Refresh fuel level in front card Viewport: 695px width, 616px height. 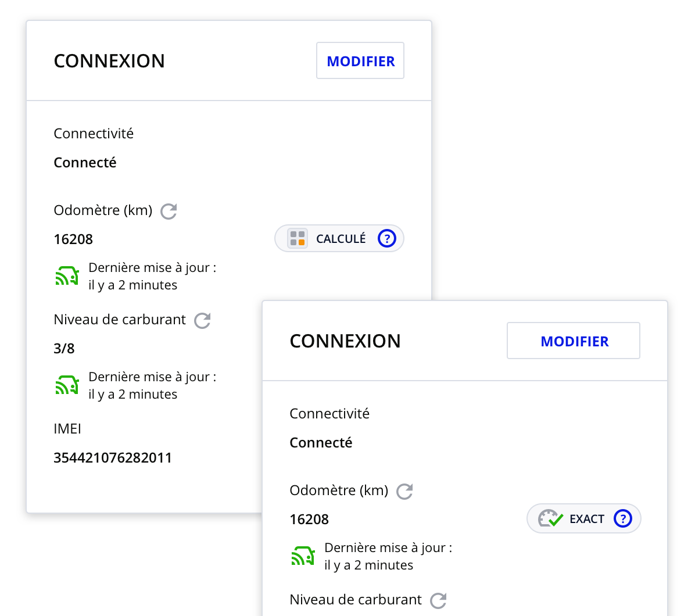coord(438,600)
